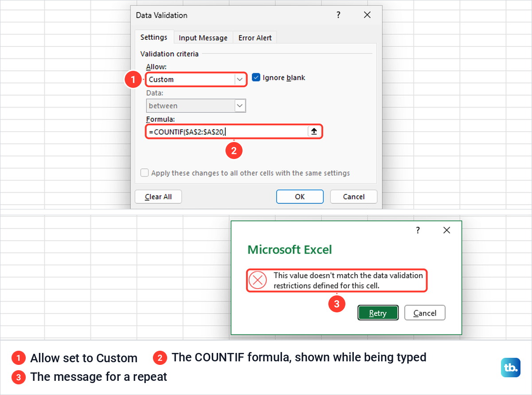Click the Microsoft Excel heading text

(289, 249)
